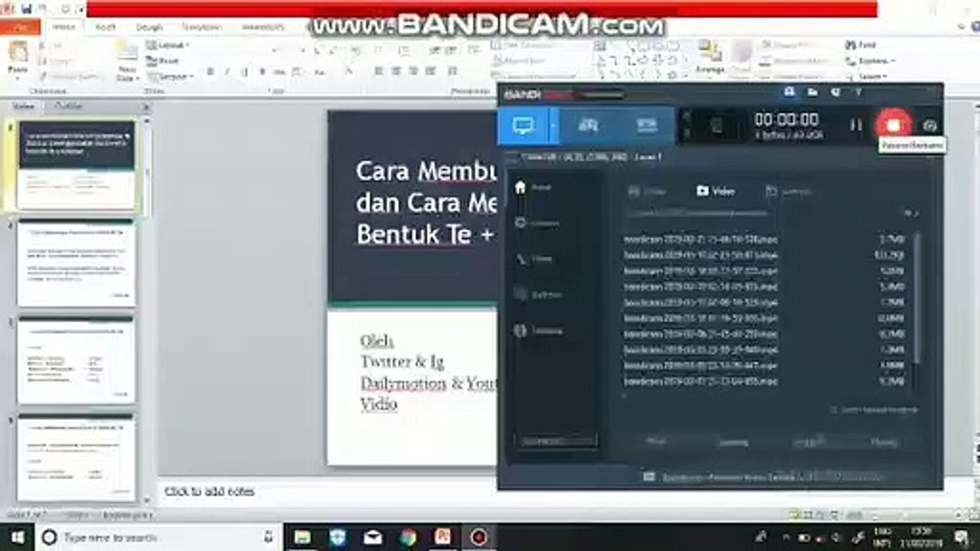Toggle Bold formatting in PowerPoint
This screenshot has height=551, width=980.
[x=209, y=72]
